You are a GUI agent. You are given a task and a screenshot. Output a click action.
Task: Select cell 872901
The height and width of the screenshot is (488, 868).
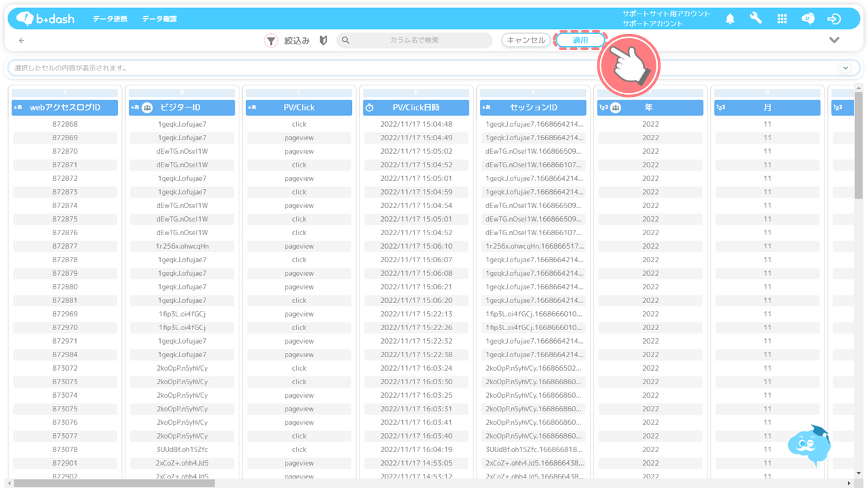tap(65, 463)
